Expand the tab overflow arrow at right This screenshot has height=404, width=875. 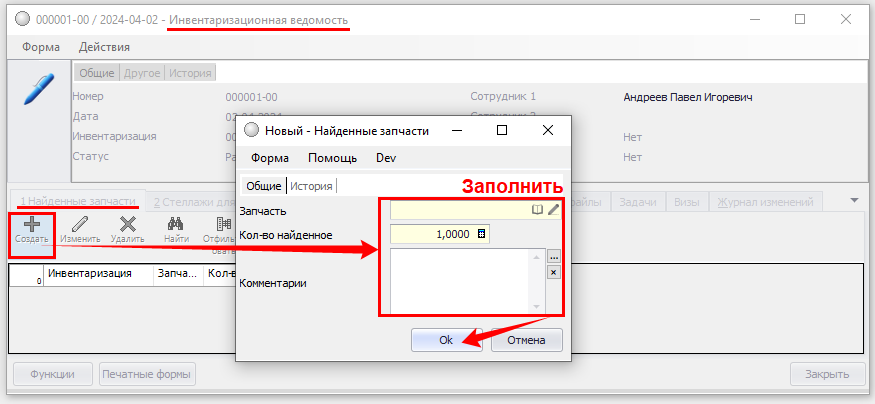(x=854, y=200)
